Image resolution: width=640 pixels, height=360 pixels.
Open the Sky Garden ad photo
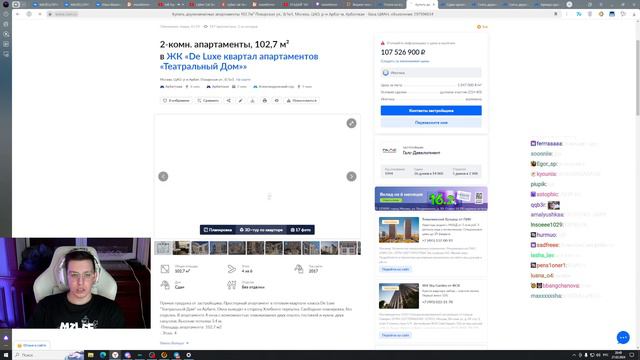coord(399,296)
